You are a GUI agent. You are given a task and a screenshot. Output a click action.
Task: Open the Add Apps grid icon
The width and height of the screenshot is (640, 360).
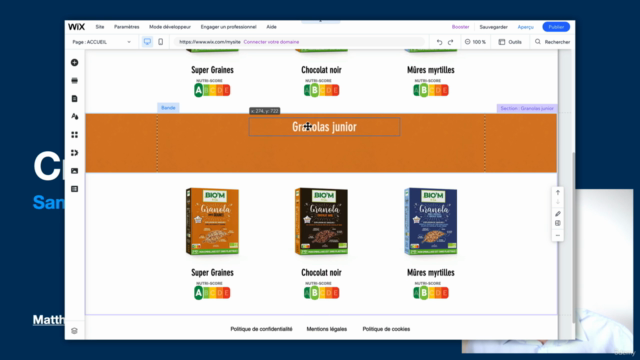click(x=74, y=135)
